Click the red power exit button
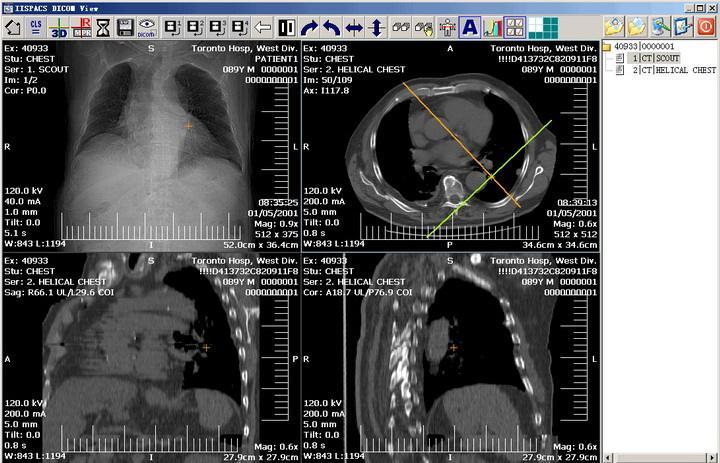The width and height of the screenshot is (720, 463). click(x=706, y=27)
